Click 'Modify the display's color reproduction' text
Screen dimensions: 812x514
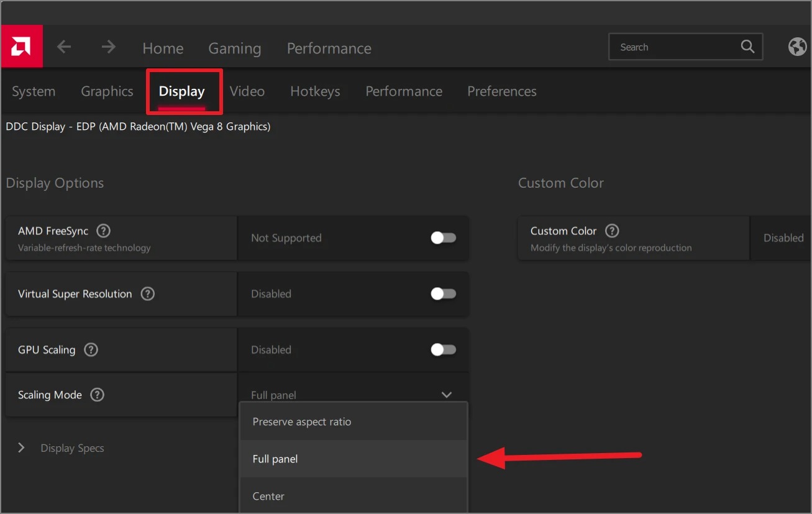pyautogui.click(x=611, y=248)
